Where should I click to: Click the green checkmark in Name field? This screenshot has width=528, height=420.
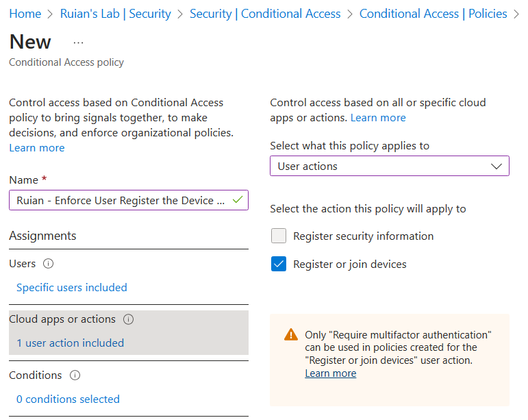point(238,200)
